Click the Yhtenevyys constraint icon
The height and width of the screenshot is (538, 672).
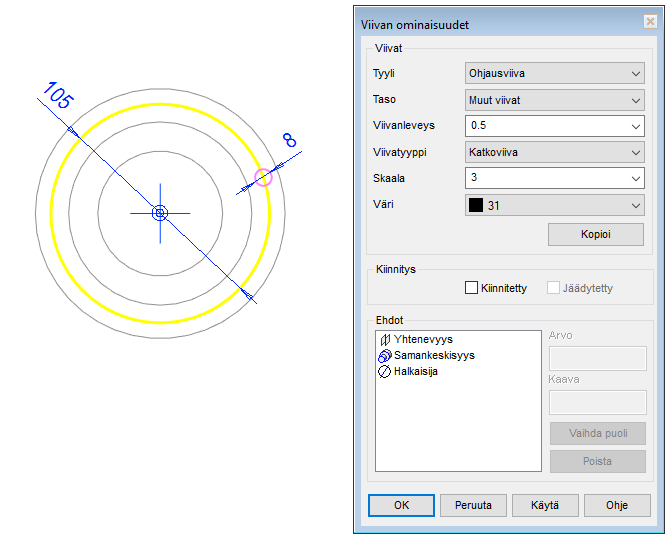click(385, 340)
